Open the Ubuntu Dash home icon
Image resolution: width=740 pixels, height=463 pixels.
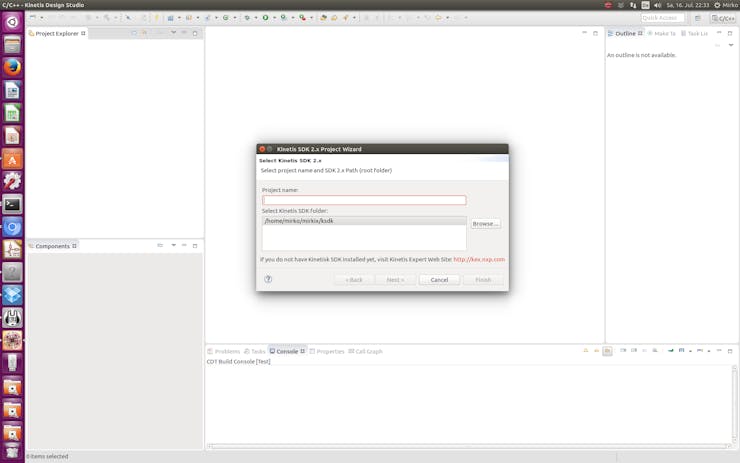click(12, 22)
